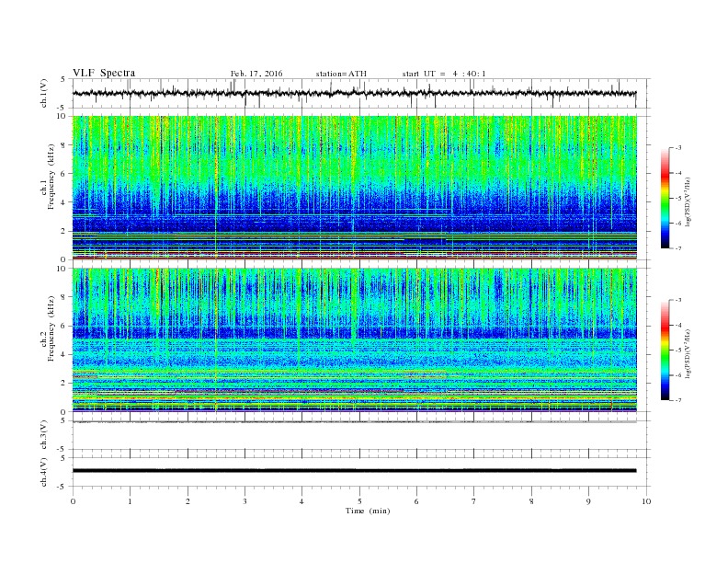
Task: Click the "ch.1(V)" waveform axis label
Action: point(44,93)
